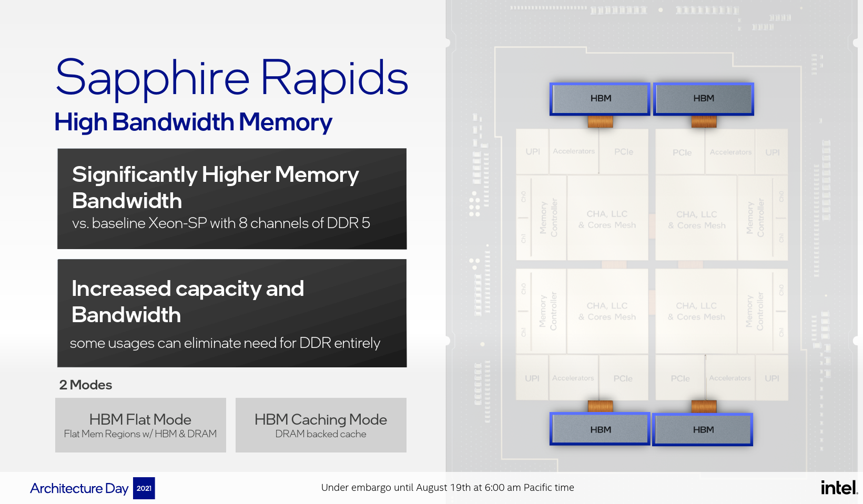Select the "HBM Flat Mode" box
The width and height of the screenshot is (863, 504).
coord(140,425)
